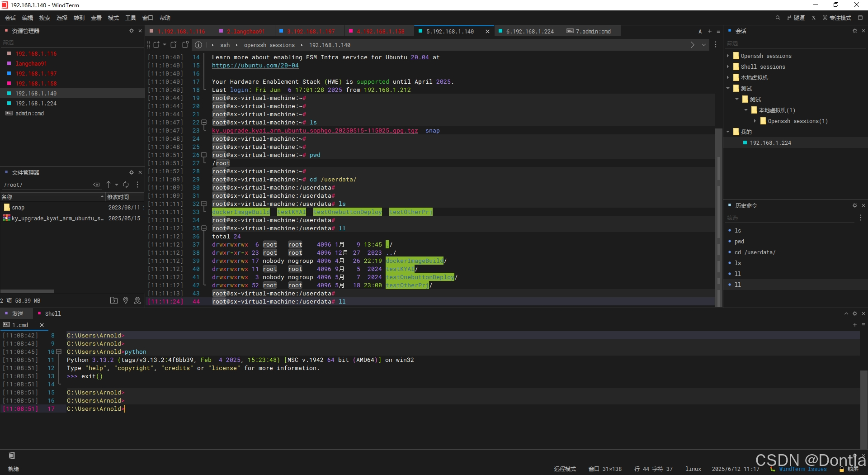Open WindTerm Issues link
The image size is (868, 475).
click(802, 469)
